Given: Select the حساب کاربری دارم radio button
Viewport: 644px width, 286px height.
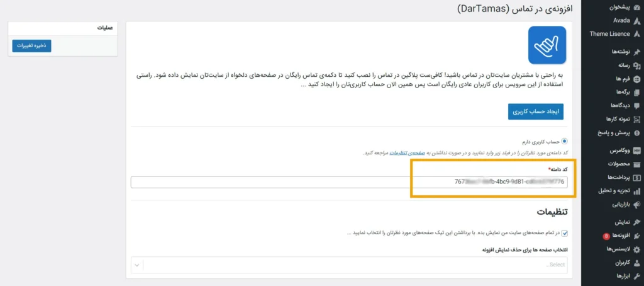Looking at the screenshot, I should click(564, 141).
